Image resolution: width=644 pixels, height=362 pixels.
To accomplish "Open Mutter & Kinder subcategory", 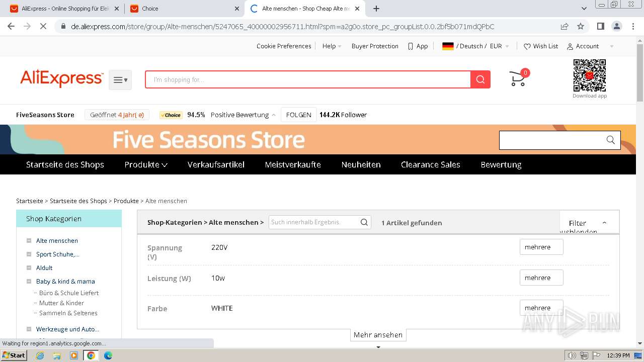I will point(61,303).
